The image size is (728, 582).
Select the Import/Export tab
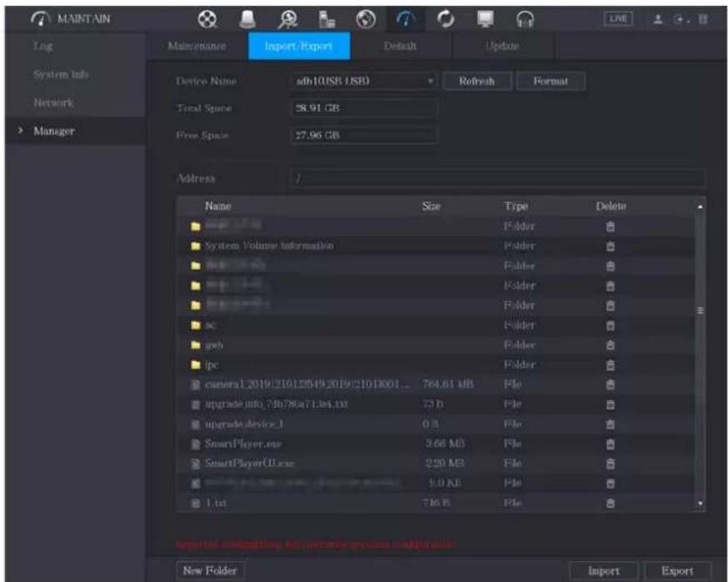299,46
